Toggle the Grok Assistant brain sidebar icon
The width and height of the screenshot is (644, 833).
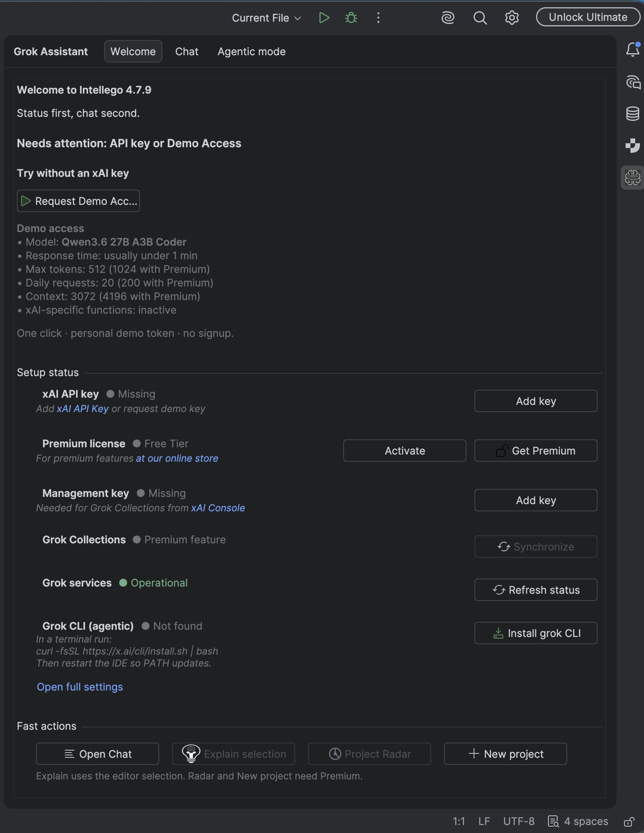pyautogui.click(x=633, y=177)
